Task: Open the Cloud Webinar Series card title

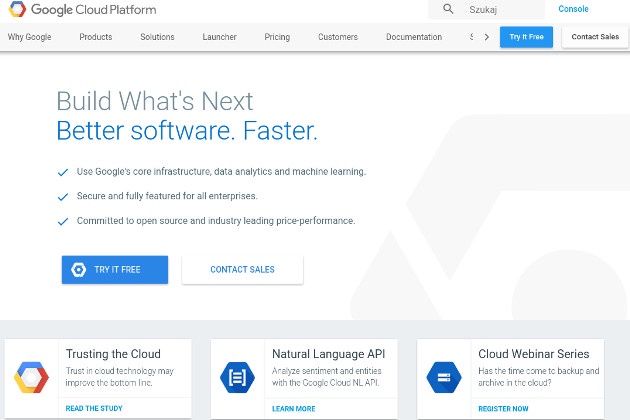Action: point(534,354)
